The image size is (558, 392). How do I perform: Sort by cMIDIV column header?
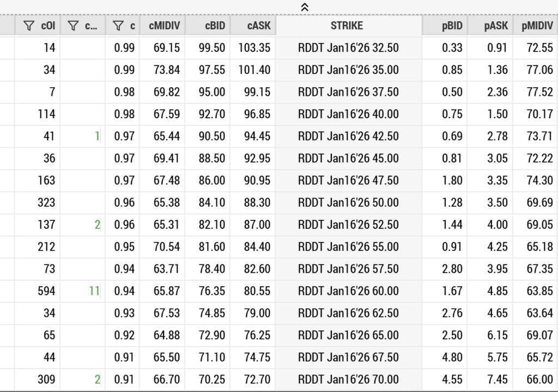pyautogui.click(x=165, y=26)
